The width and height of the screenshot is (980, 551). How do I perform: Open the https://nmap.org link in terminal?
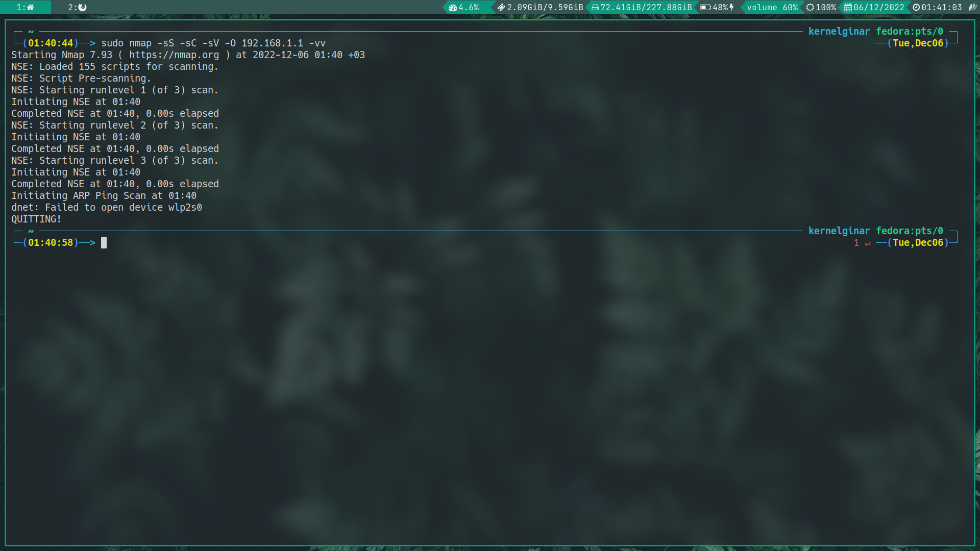coord(174,55)
